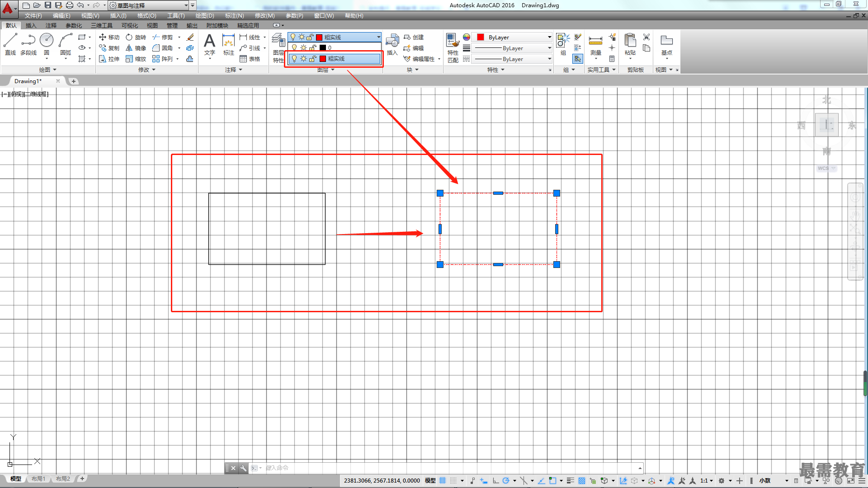The height and width of the screenshot is (488, 868).
Task: Click the Hatch tool icon
Action: coord(82,59)
